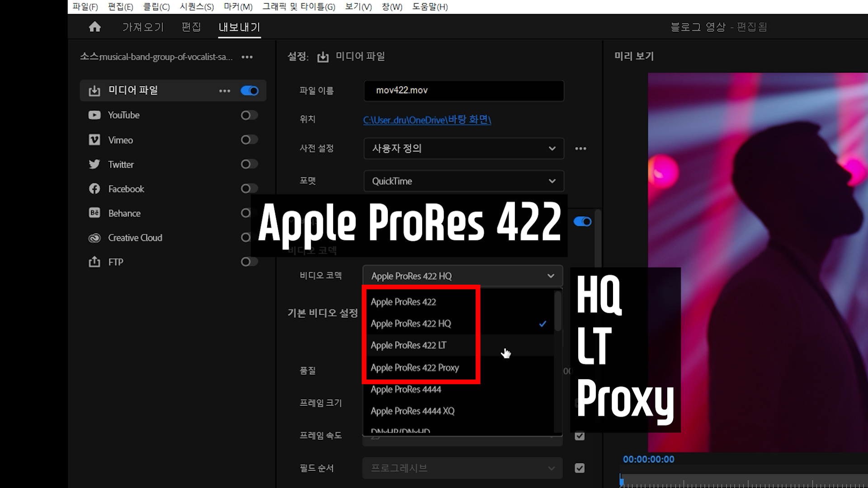
Task: Click the Vimeo destination icon
Action: (x=94, y=140)
